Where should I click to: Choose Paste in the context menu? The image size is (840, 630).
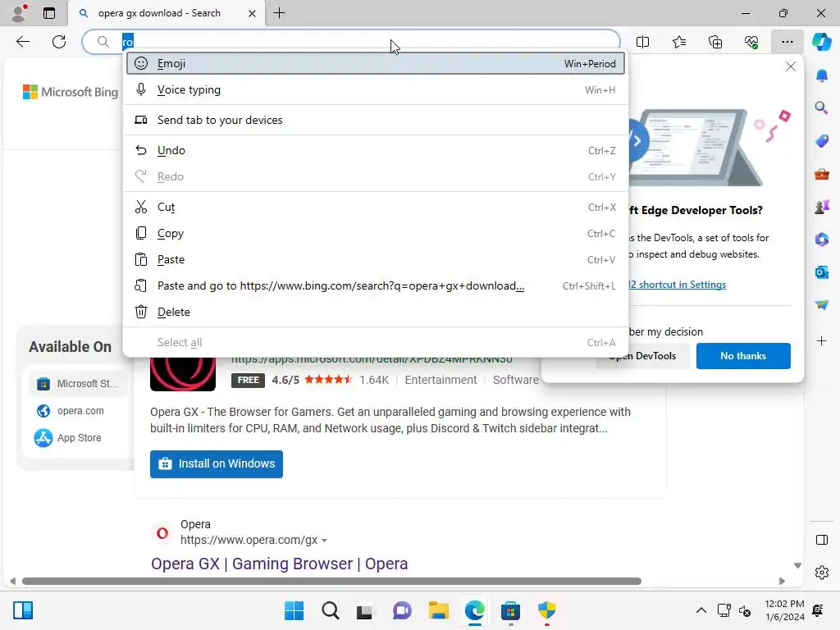tap(376, 259)
